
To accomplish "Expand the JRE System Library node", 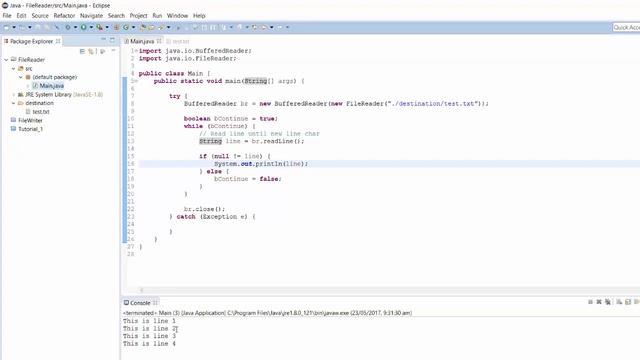I will coord(13,95).
